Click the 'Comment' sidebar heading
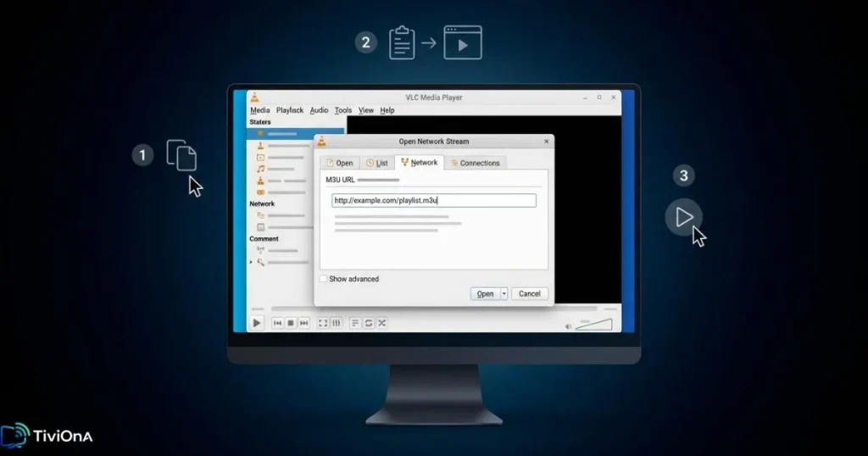The height and width of the screenshot is (456, 868). (264, 238)
